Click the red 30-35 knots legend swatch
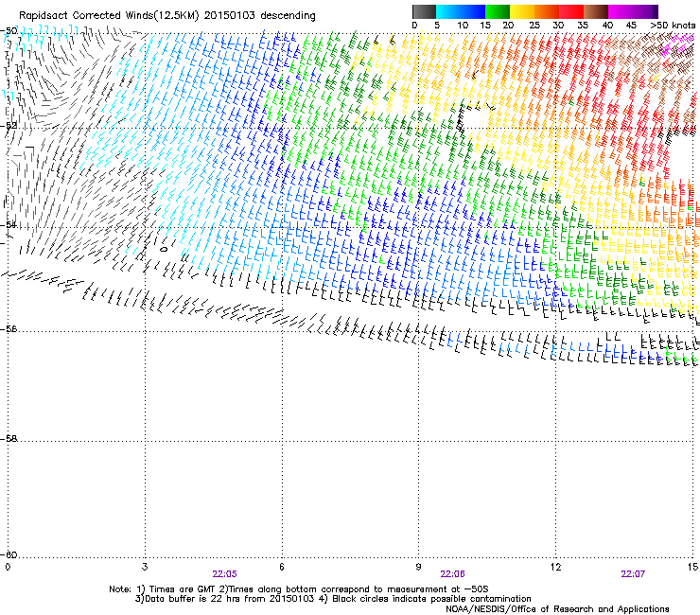Screen dimensions: 700x615 tap(571, 11)
